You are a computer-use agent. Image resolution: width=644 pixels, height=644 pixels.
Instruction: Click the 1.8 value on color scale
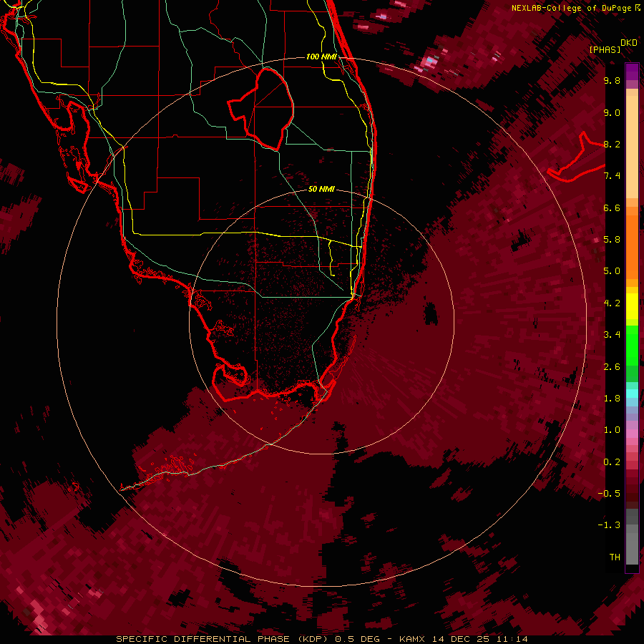click(612, 399)
